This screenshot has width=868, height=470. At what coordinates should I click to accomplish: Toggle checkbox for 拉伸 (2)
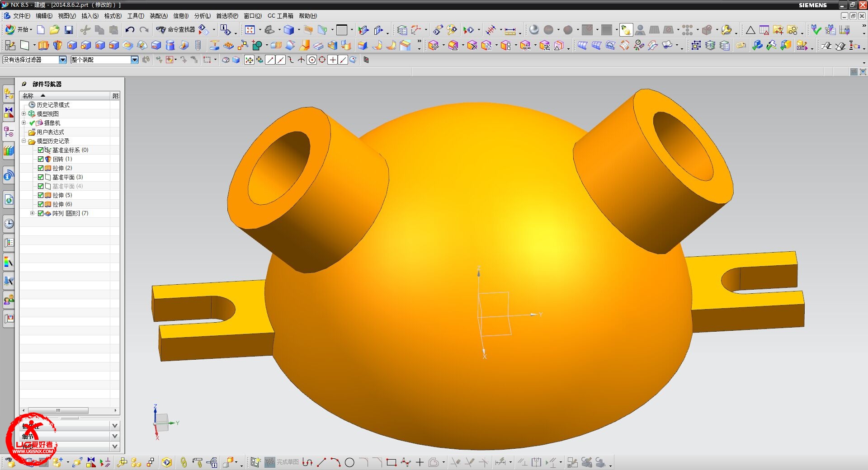click(x=41, y=168)
